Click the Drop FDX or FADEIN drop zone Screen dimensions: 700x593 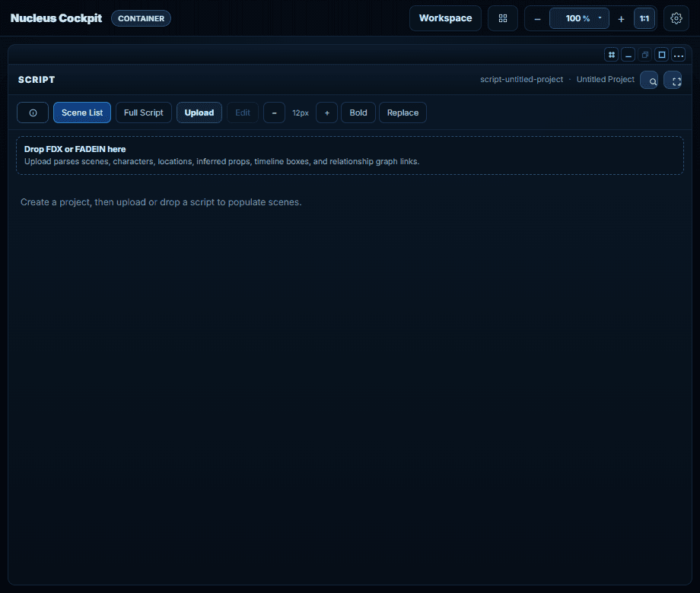350,155
